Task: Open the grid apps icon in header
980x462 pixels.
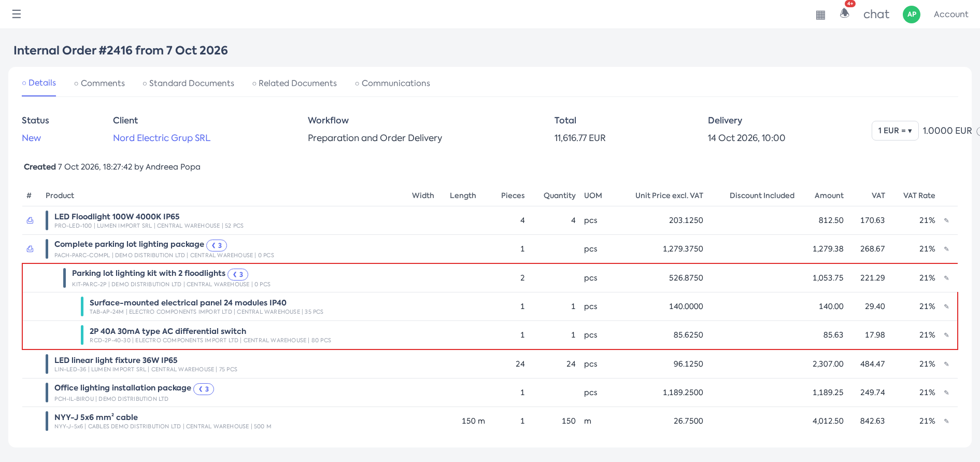Action: click(x=820, y=15)
